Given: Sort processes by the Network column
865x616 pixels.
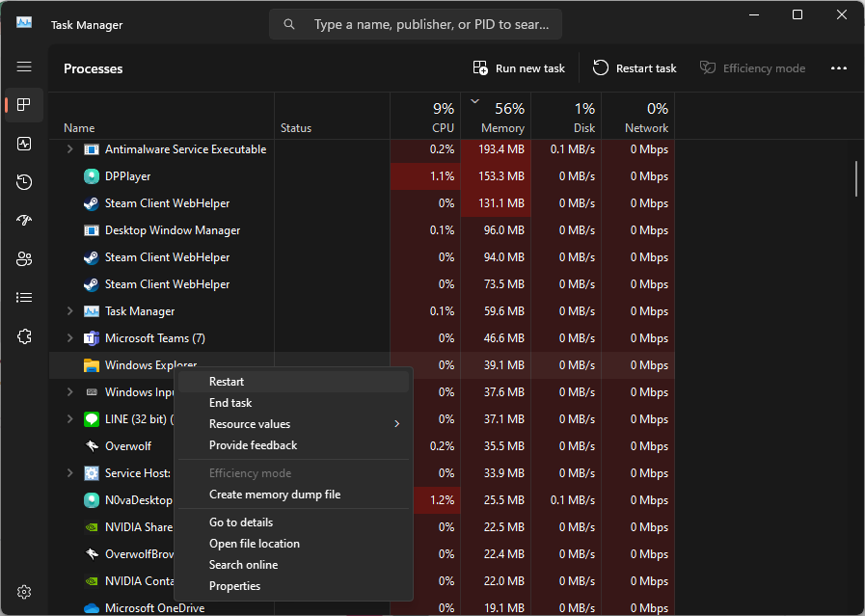Looking at the screenshot, I should click(638, 117).
